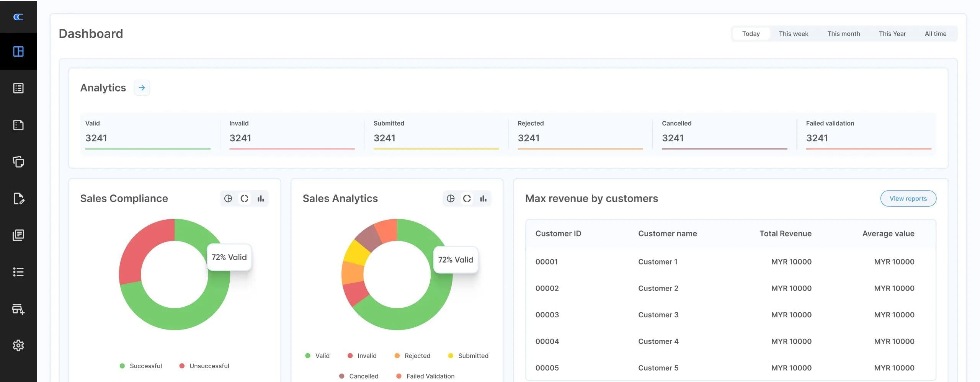Screen dimensions: 980x382
Task: Open the storefront-plus icon in sidebar
Action: [x=18, y=309]
